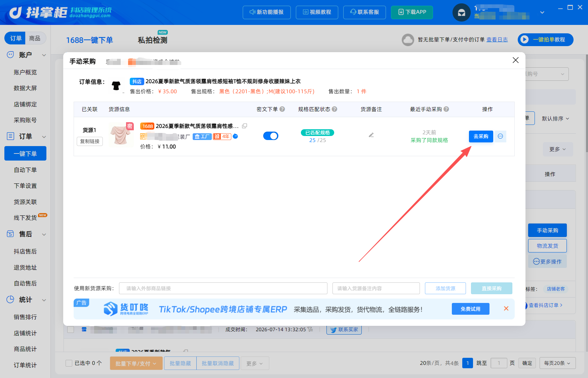The height and width of the screenshot is (378, 588).
Task: Open 线下发货 menu item
Action: tap(25, 218)
